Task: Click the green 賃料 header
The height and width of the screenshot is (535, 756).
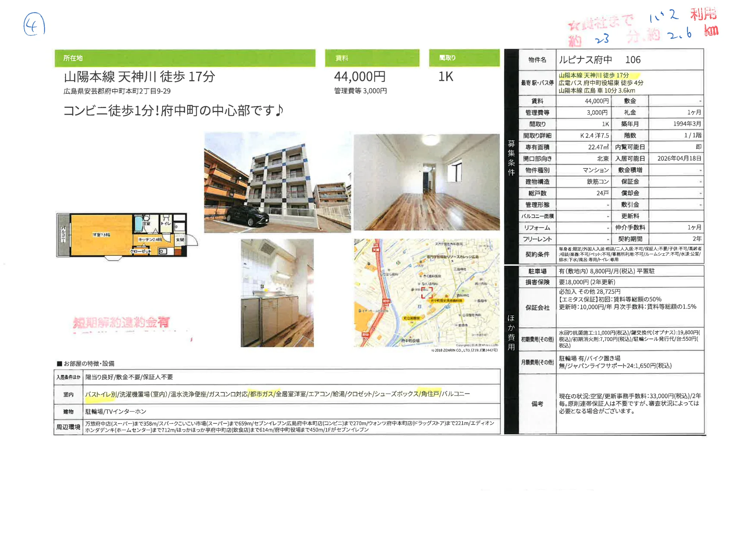Action: (x=372, y=58)
